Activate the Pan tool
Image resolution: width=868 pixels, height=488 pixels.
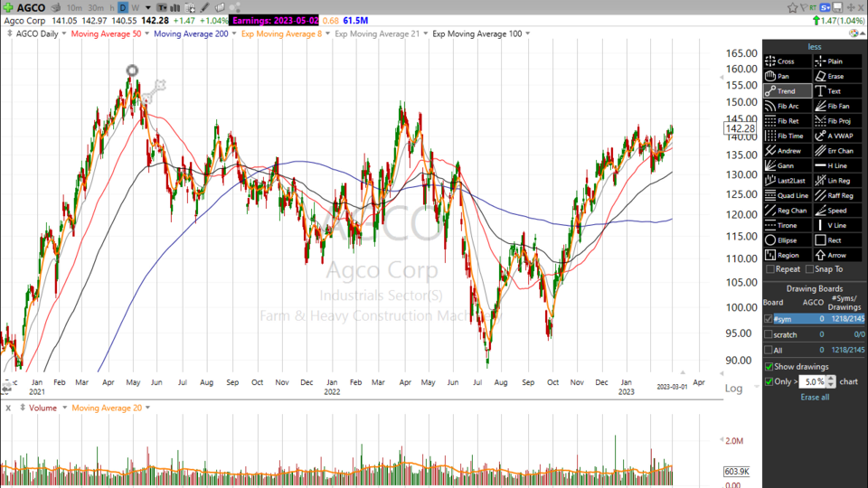click(x=788, y=76)
